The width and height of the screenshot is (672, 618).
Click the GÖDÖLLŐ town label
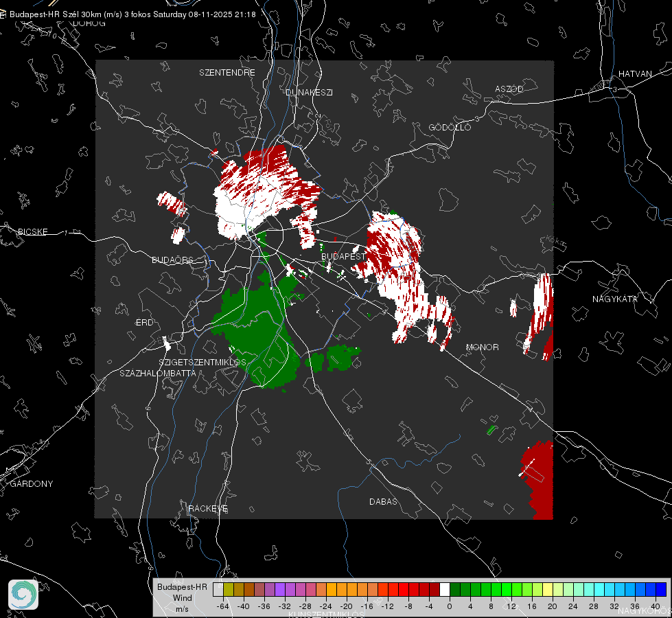click(450, 127)
